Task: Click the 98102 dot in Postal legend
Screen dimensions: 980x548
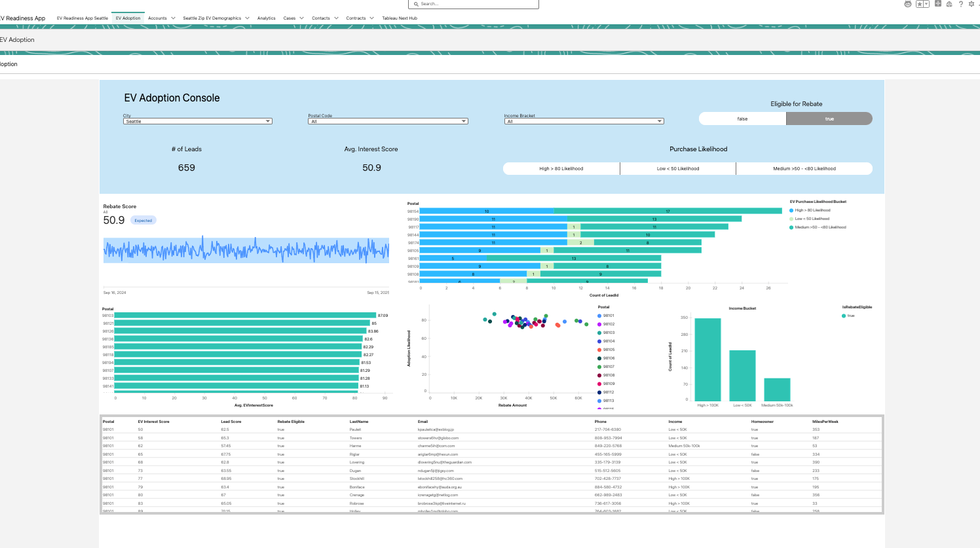Action: pyautogui.click(x=599, y=324)
